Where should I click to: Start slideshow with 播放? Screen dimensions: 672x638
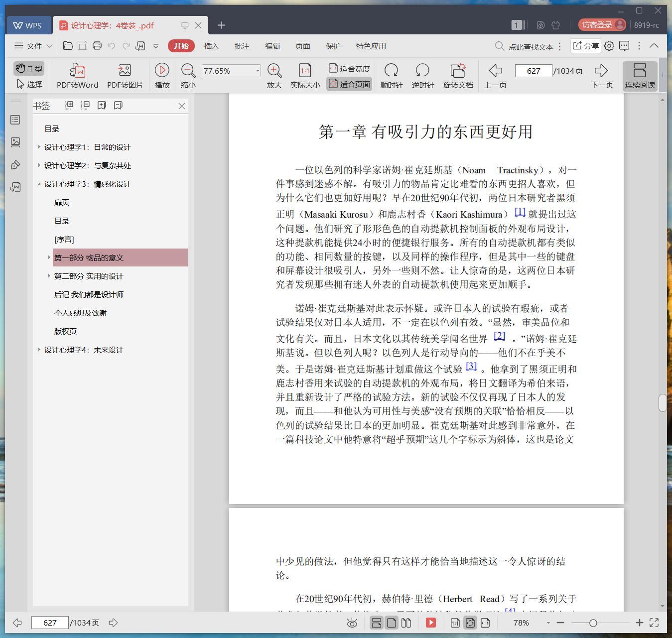162,76
